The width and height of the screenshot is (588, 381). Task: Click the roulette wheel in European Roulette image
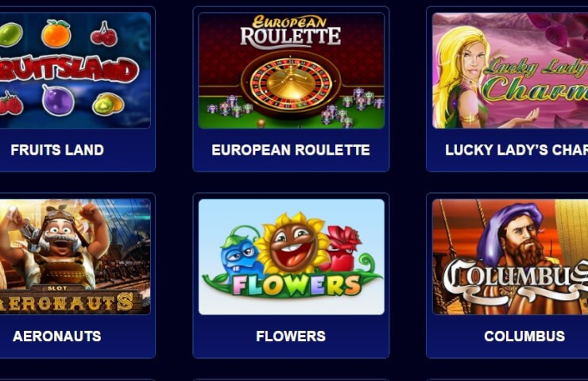point(291,84)
